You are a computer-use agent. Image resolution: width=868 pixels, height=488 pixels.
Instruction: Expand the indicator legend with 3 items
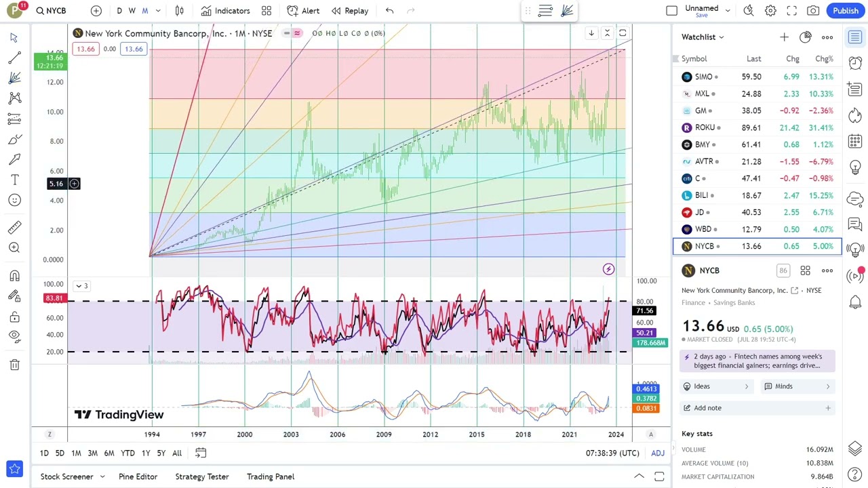[x=81, y=286]
